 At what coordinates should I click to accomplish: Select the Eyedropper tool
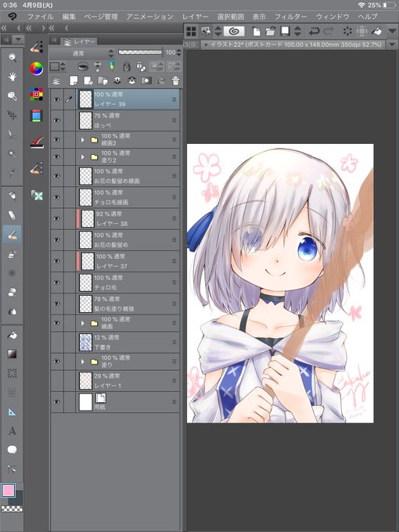coord(13,173)
